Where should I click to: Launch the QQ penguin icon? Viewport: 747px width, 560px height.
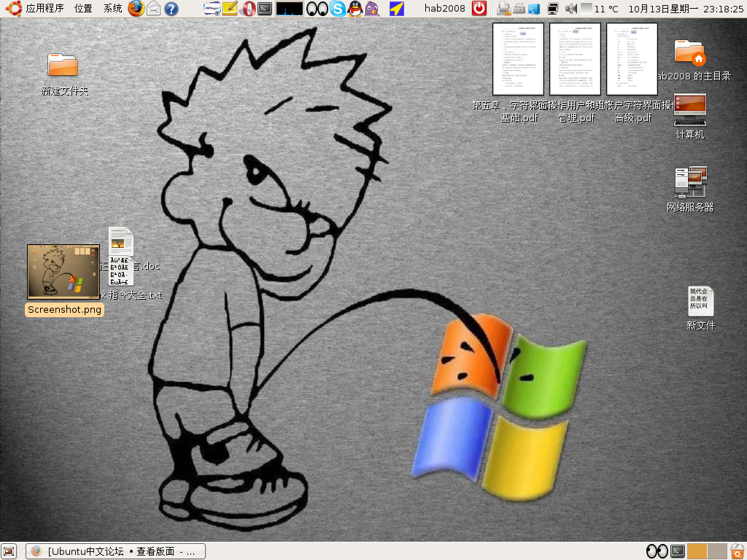(355, 9)
